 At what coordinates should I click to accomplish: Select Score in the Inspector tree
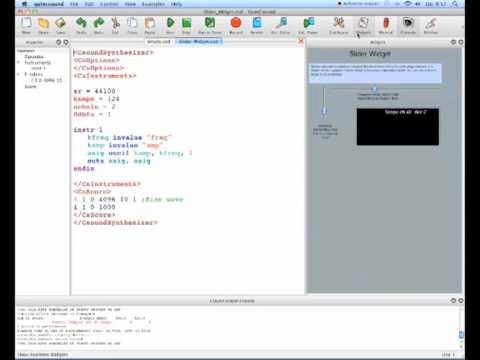point(30,86)
